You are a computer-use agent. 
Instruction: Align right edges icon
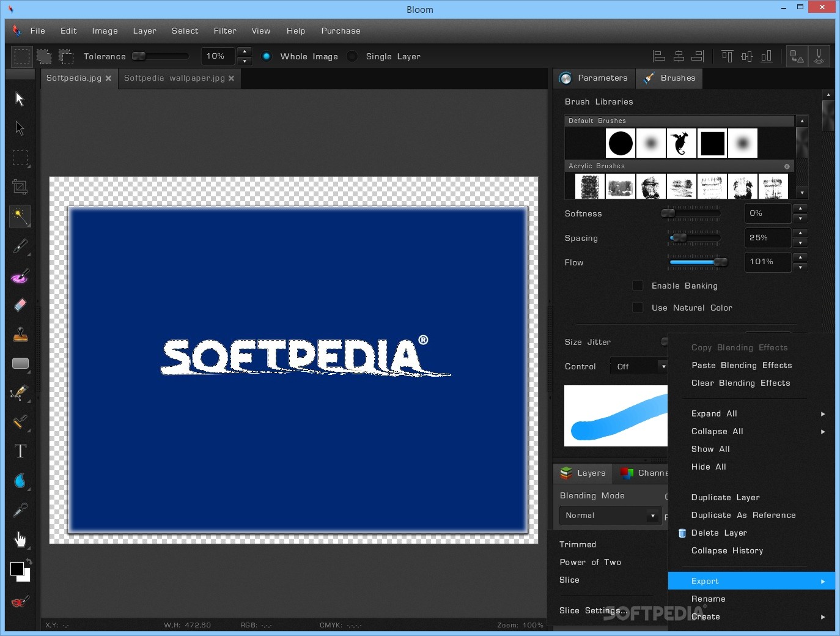click(x=698, y=56)
